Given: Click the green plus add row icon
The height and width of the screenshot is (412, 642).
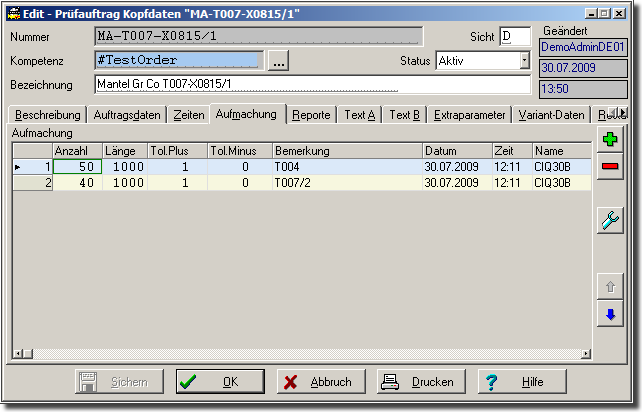Looking at the screenshot, I should point(609,139).
